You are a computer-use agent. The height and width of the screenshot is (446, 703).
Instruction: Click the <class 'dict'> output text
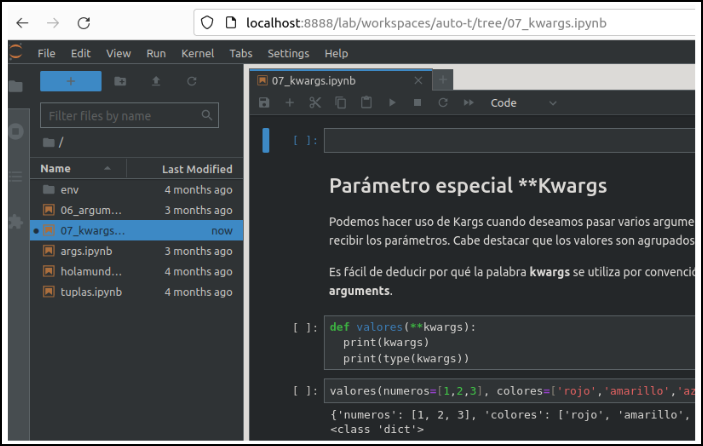pos(377,429)
